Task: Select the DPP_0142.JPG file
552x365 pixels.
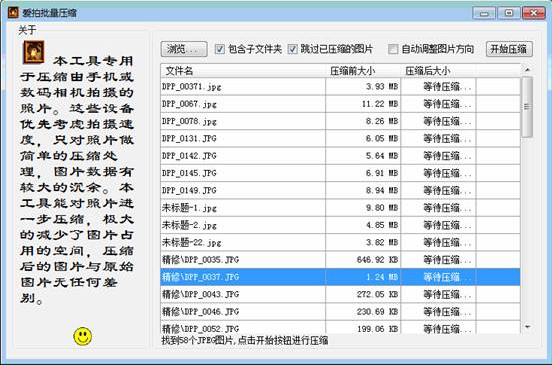Action: (x=340, y=156)
